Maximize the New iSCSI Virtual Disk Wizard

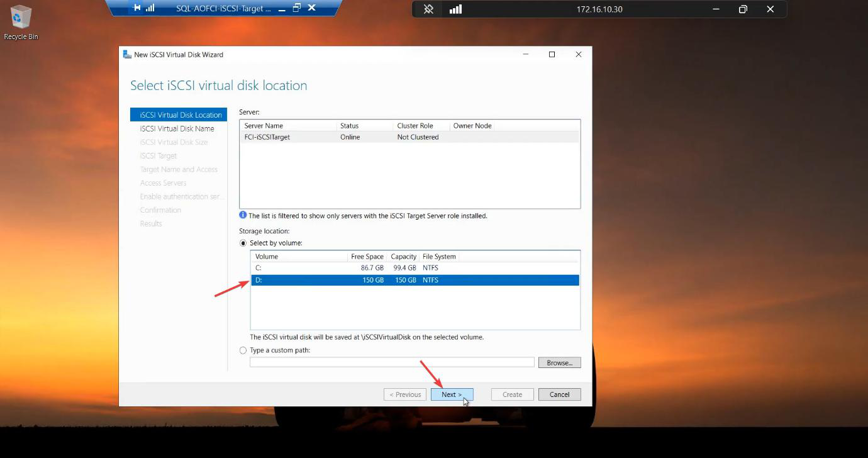tap(552, 55)
